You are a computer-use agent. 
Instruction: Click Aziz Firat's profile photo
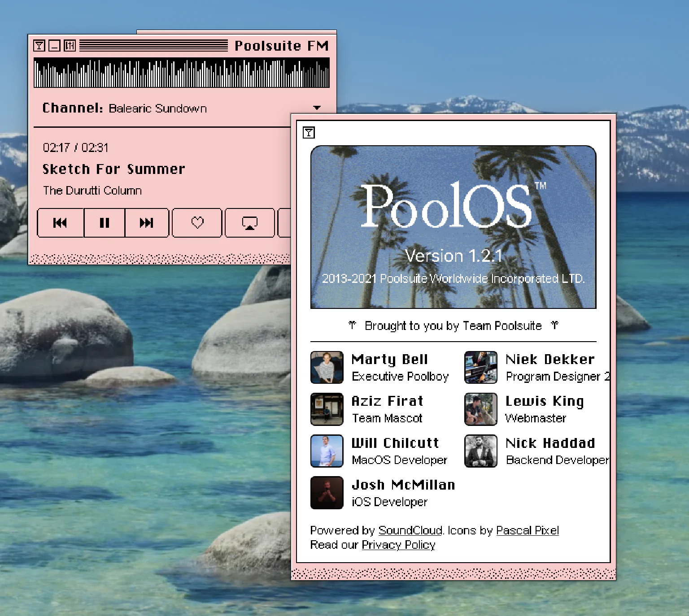click(327, 409)
